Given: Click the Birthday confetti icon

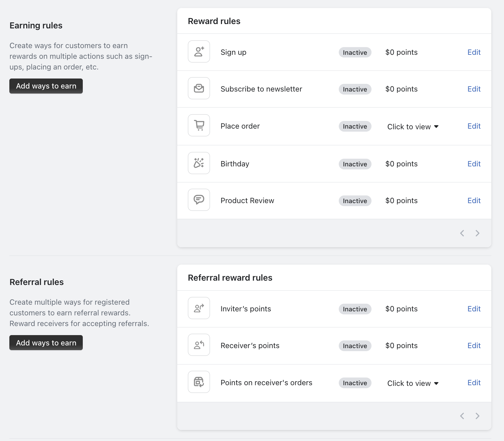Looking at the screenshot, I should point(199,163).
